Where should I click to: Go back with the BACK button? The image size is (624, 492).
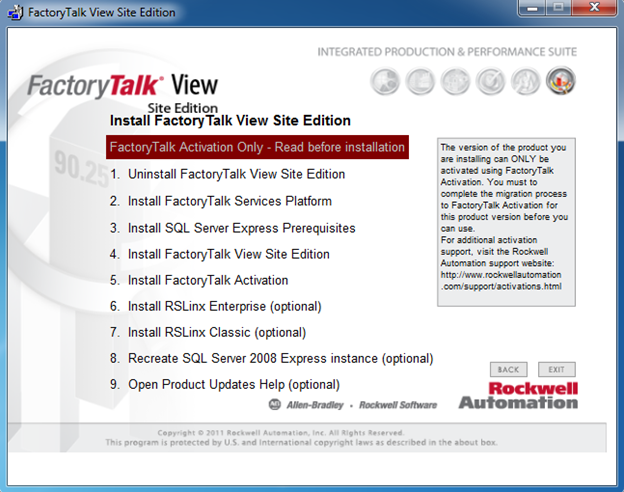509,369
